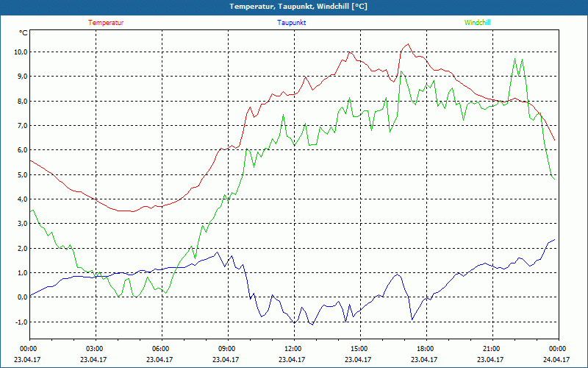Click the "06:00" time label
The image size is (588, 368).
(162, 349)
